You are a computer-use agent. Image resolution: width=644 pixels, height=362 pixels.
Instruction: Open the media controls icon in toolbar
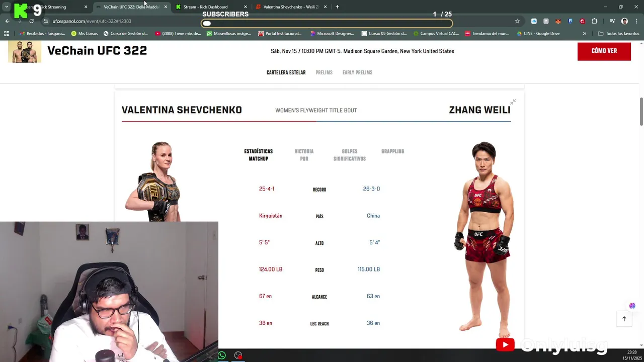[612, 21]
